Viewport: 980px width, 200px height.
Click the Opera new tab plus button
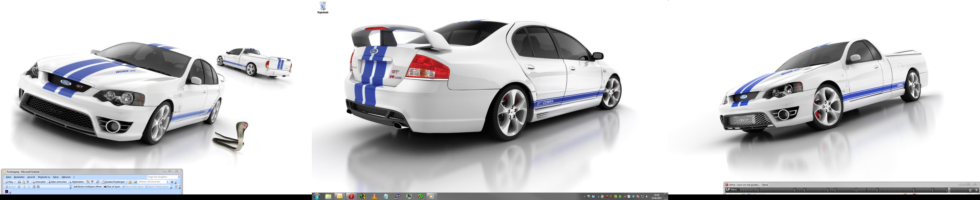coord(970,191)
